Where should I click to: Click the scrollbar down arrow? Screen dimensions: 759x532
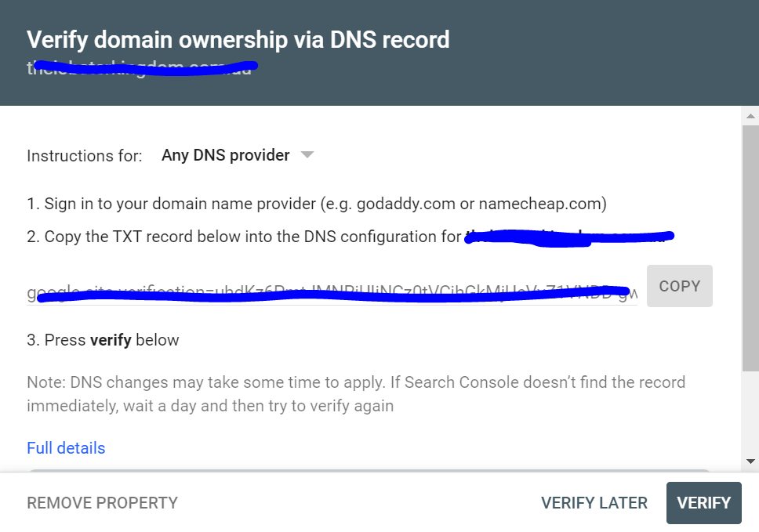(750, 461)
